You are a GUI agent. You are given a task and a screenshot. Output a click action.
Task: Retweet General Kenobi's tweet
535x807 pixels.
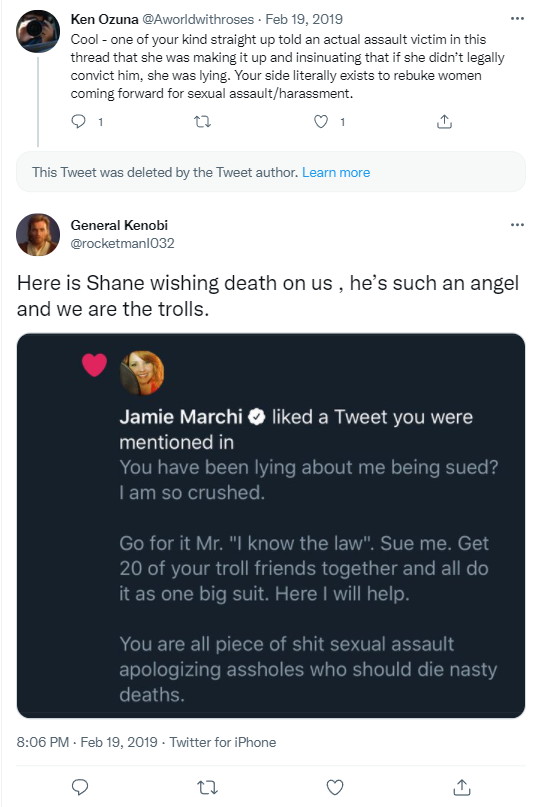point(207,787)
